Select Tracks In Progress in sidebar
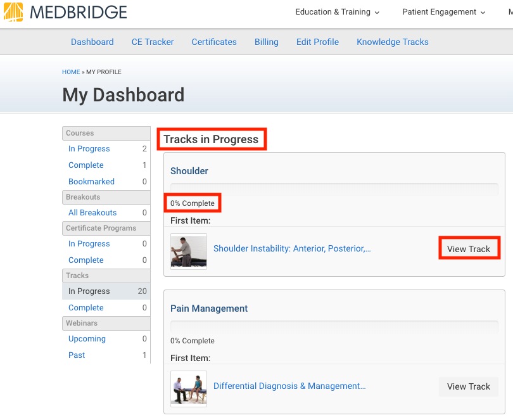Viewport: 513px width, 420px height. click(x=106, y=291)
